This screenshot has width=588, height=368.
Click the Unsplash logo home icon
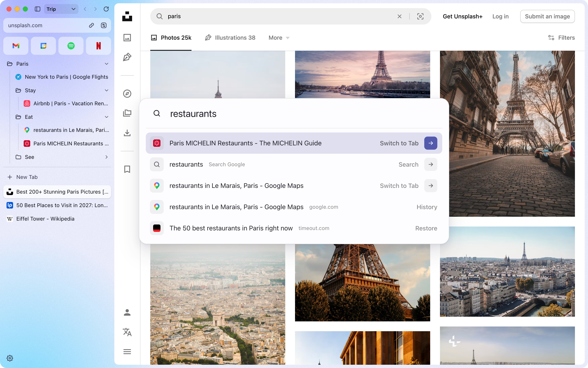click(x=127, y=16)
